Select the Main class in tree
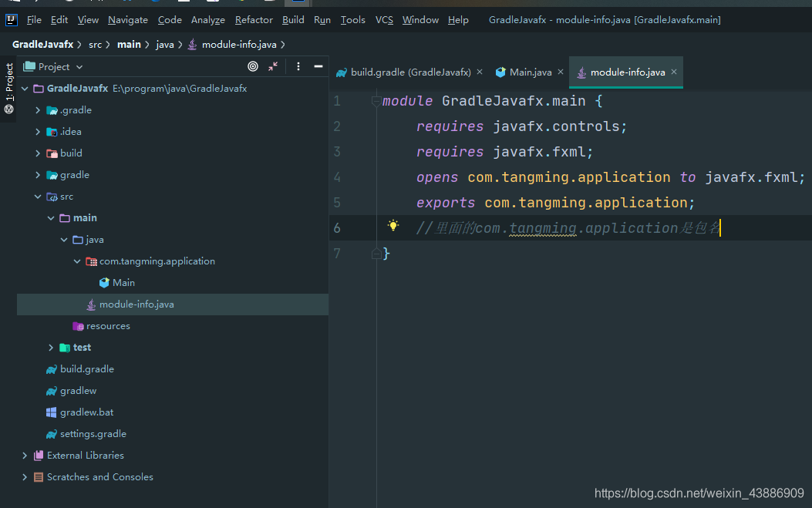812x508 pixels. pyautogui.click(x=123, y=283)
